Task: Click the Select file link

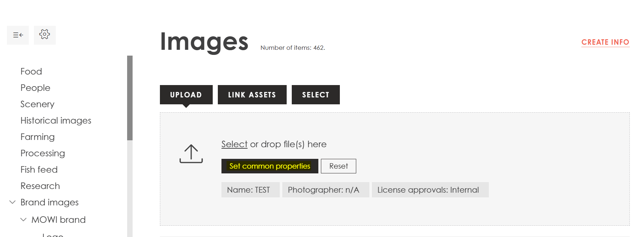Action: pos(234,144)
